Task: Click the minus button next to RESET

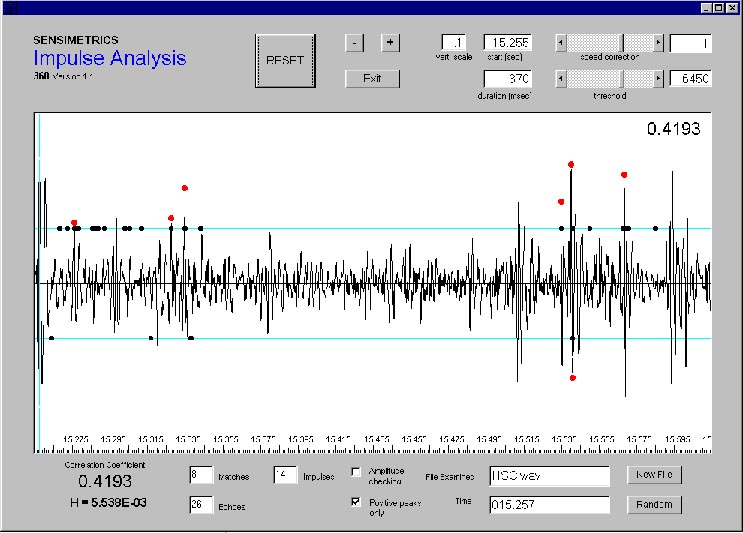Action: 356,42
